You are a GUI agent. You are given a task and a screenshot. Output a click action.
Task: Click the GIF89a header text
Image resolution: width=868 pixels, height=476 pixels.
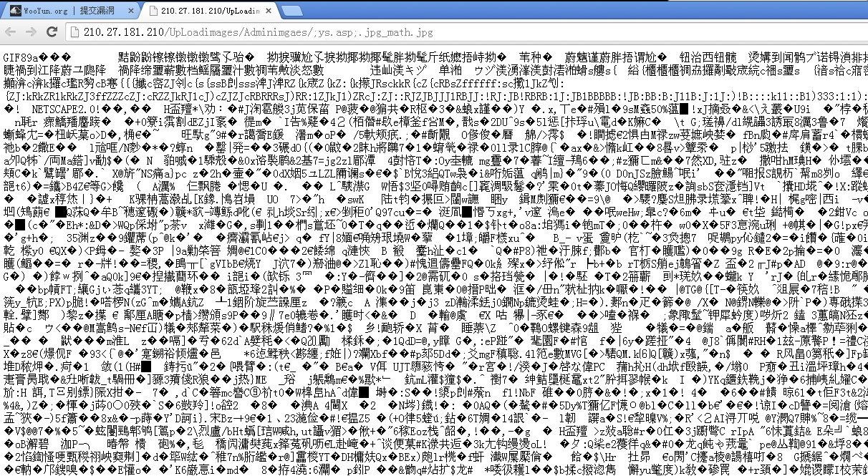21,57
